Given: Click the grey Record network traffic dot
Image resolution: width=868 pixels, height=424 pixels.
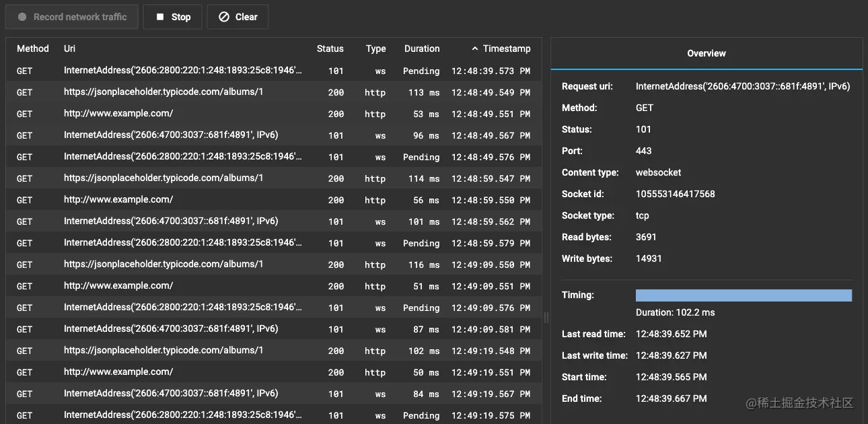Looking at the screenshot, I should [22, 17].
